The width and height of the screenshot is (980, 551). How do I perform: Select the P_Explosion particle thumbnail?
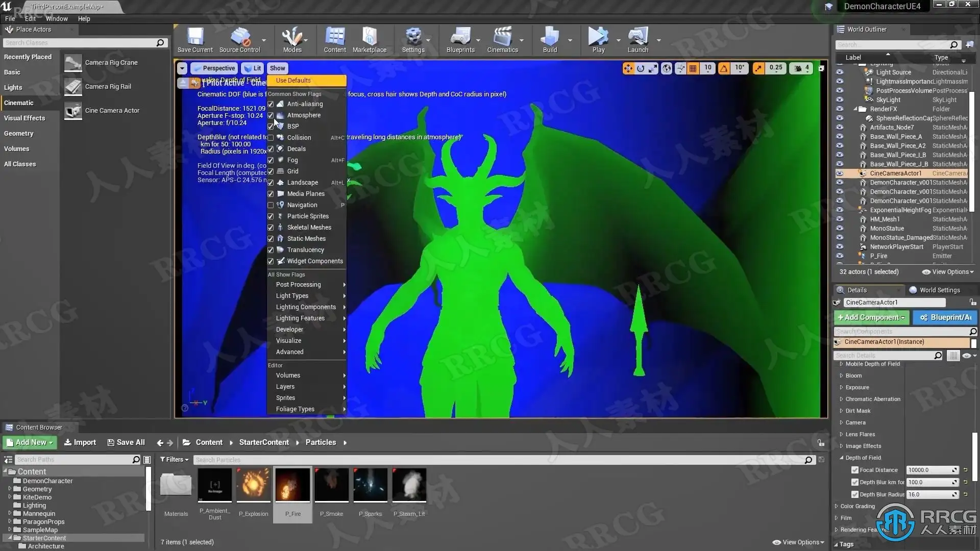[254, 485]
